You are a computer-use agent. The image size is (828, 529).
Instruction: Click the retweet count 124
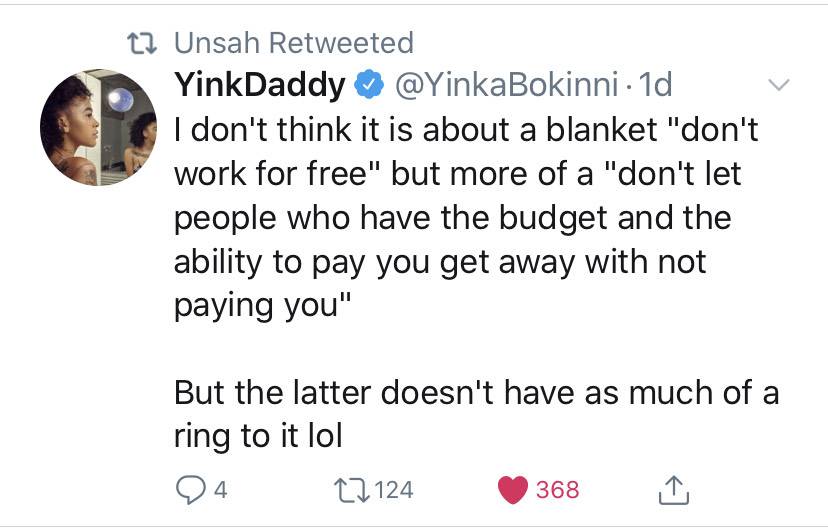[394, 490]
